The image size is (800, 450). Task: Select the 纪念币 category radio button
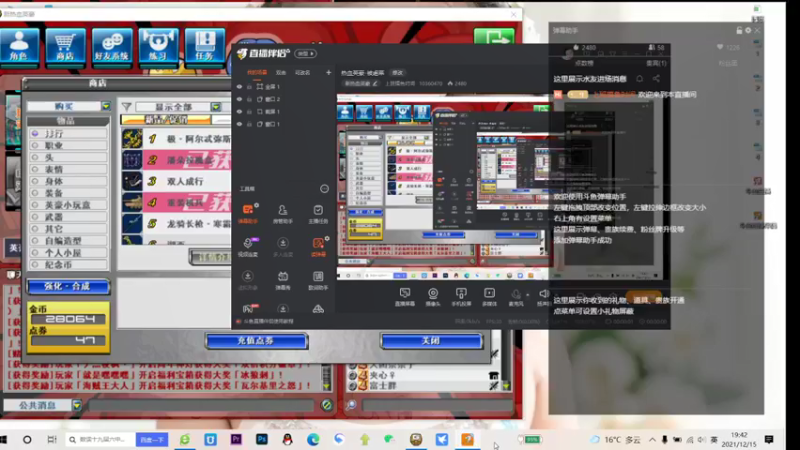tap(35, 265)
